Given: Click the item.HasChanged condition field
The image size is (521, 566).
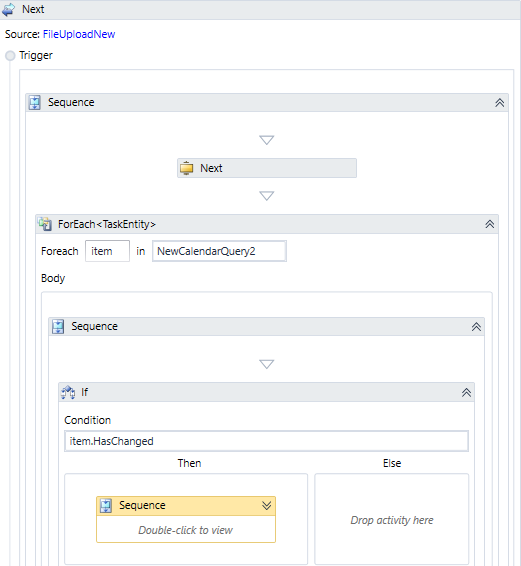Looking at the screenshot, I should point(266,441).
